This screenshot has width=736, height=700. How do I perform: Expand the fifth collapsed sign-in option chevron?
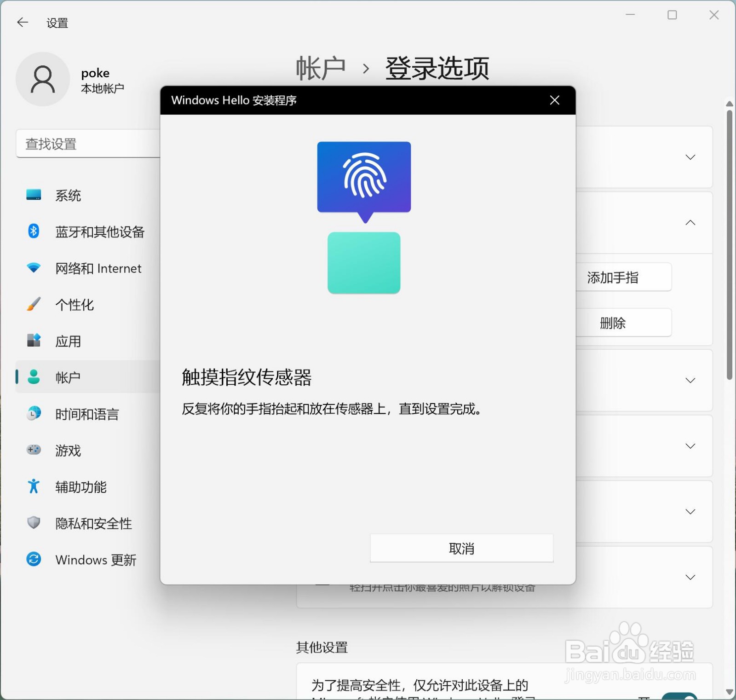tap(690, 511)
